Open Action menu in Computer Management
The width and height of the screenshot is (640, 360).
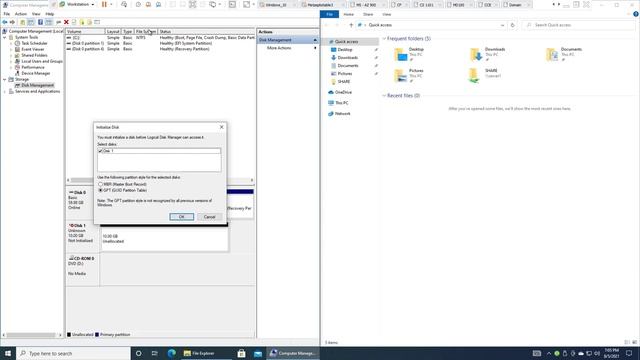point(20,14)
